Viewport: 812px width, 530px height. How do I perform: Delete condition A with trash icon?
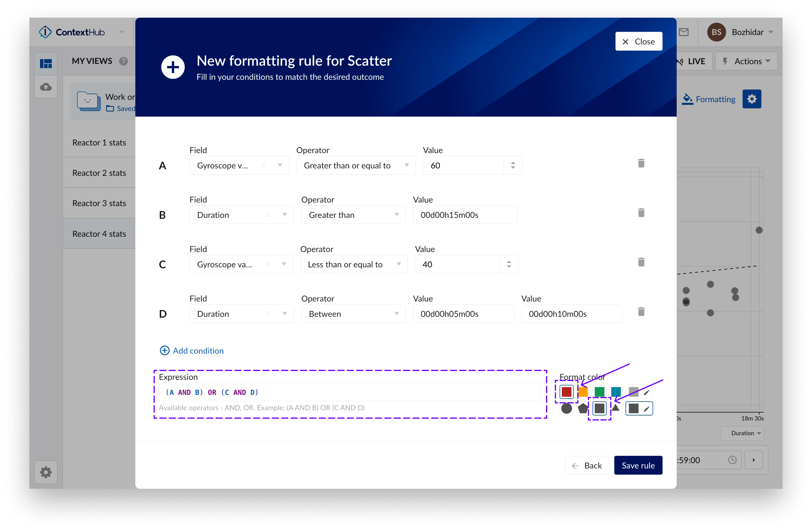click(x=641, y=163)
